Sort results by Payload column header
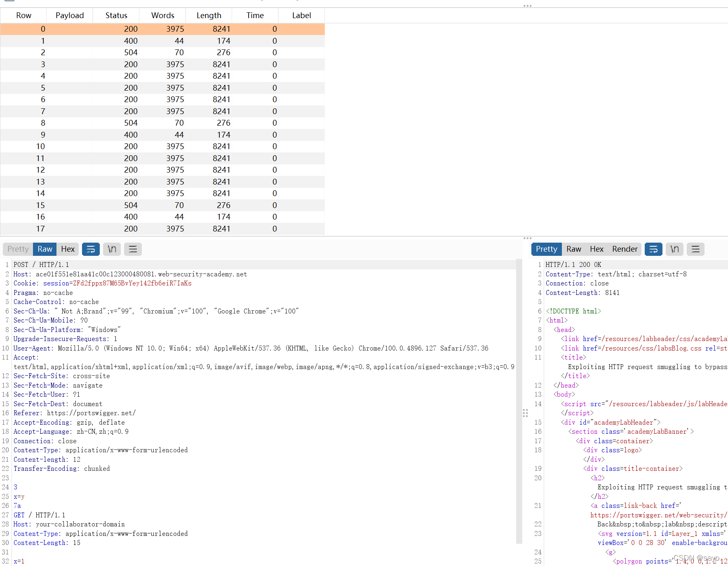 (70, 15)
